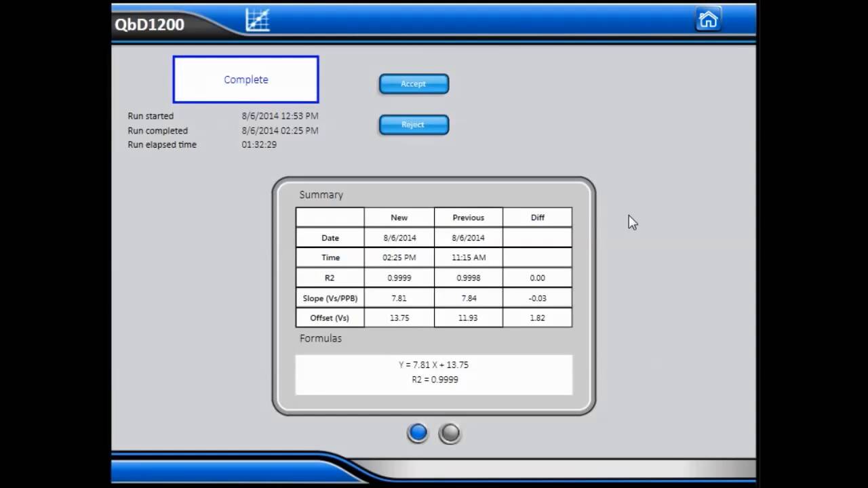The width and height of the screenshot is (868, 488).
Task: Click the Run elapsed time label
Action: (x=162, y=144)
